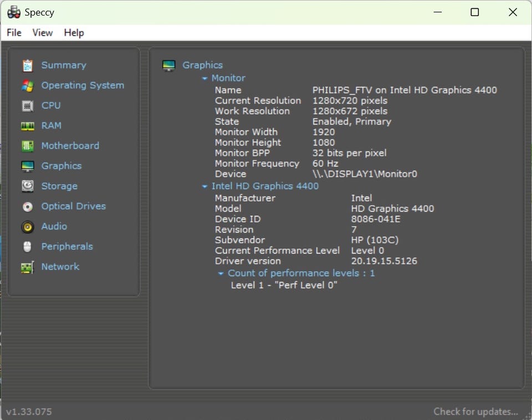Open the RAM memory stick icon
Image resolution: width=532 pixels, height=420 pixels.
point(28,126)
